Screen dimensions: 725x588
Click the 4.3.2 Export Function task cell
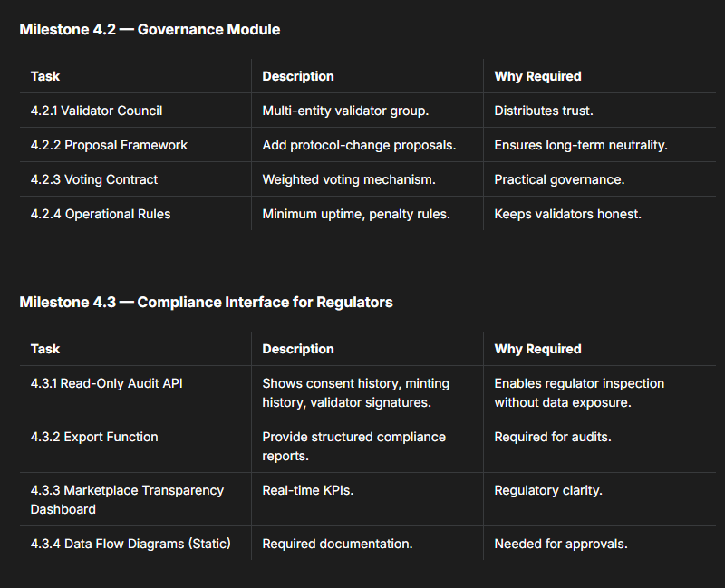point(94,437)
